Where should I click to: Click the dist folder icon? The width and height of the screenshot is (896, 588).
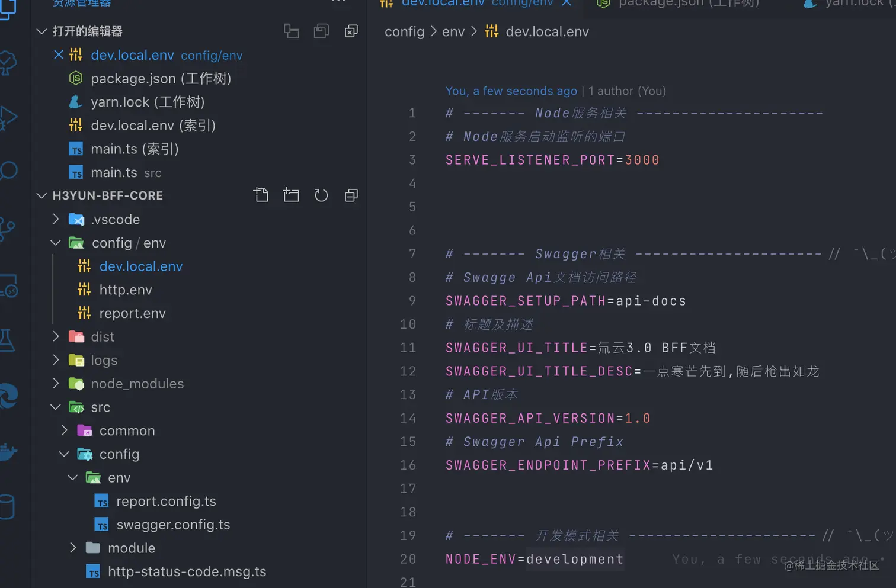76,336
